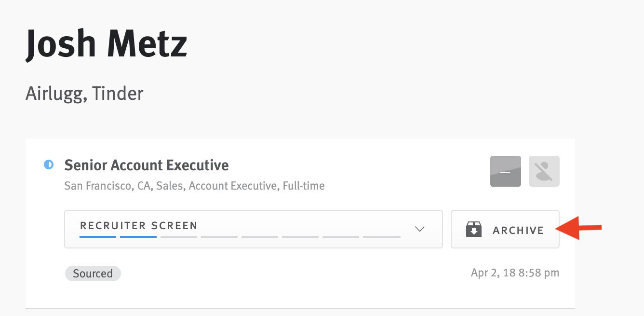Screen dimensions: 644x316
Task: Click the Apr 2 timestamp
Action: [x=515, y=272]
